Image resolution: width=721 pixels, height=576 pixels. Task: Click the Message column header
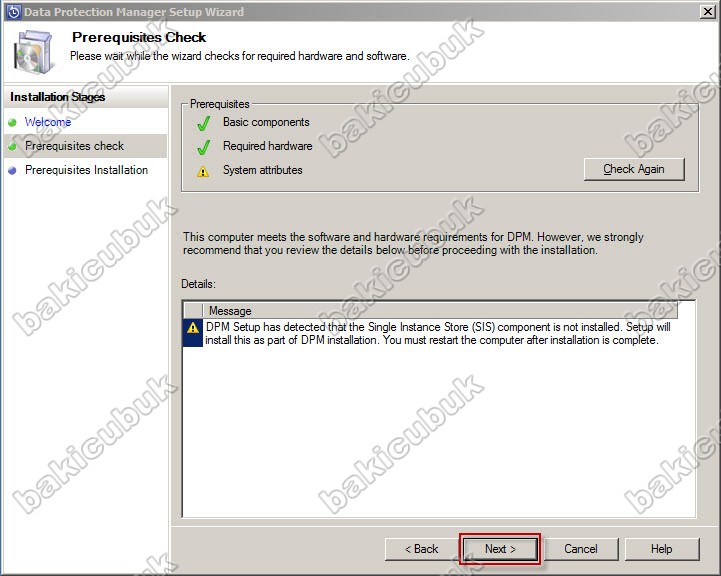tap(440, 311)
